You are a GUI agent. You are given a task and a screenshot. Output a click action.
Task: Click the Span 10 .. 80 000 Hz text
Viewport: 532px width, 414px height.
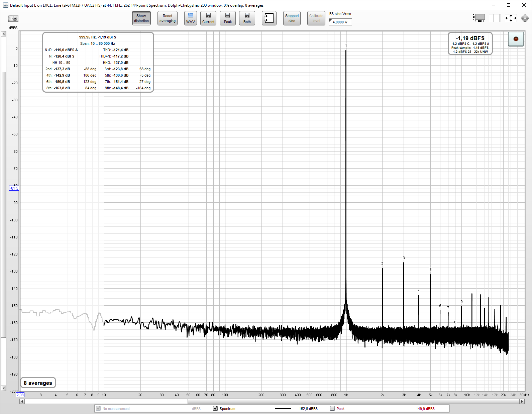pos(98,43)
